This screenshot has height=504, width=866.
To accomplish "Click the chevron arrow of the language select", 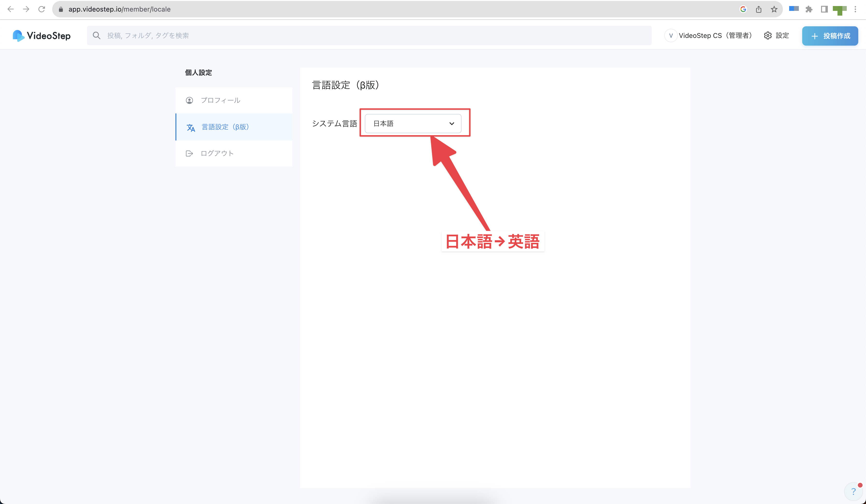I will click(452, 124).
